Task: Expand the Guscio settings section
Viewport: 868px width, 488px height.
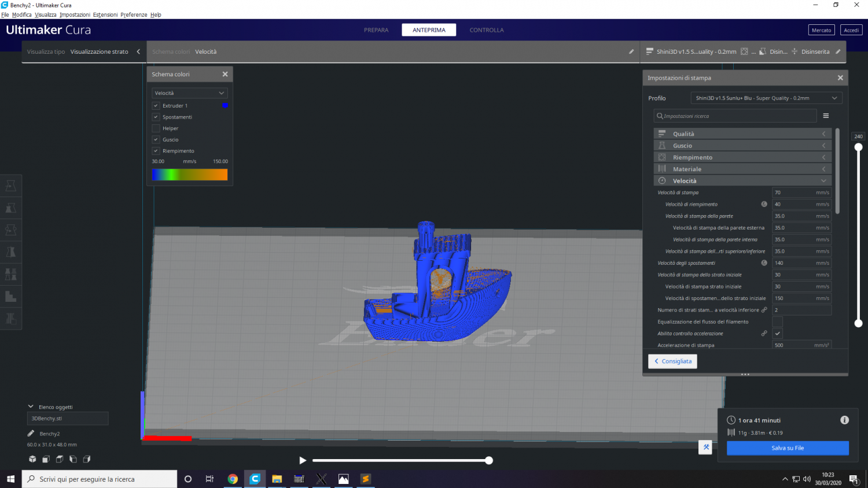Action: pos(742,145)
